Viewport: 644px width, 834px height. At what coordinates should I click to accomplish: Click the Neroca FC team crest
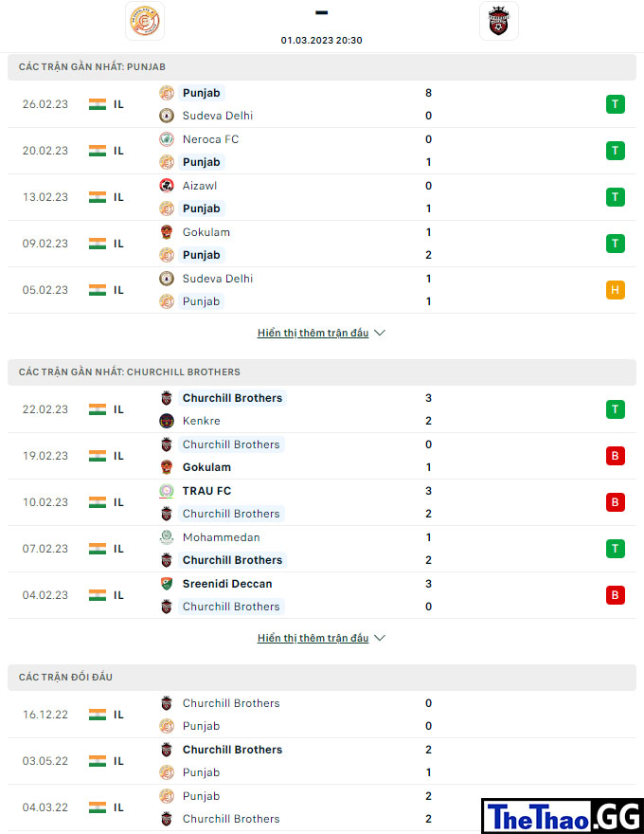pyautogui.click(x=167, y=139)
